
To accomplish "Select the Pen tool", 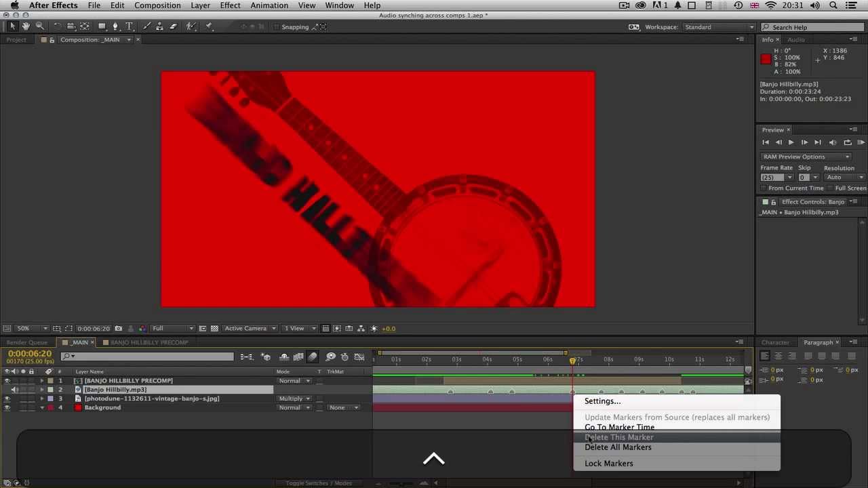I will 115,26.
